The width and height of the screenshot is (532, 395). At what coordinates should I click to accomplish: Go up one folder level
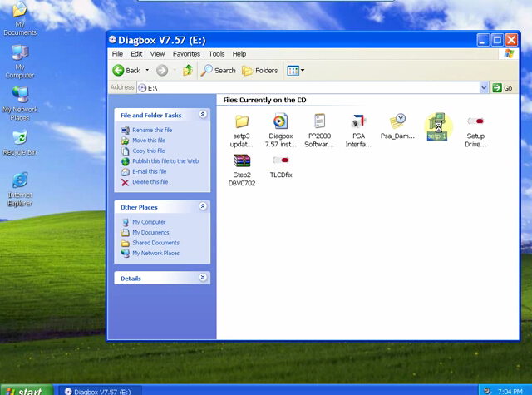pos(188,70)
